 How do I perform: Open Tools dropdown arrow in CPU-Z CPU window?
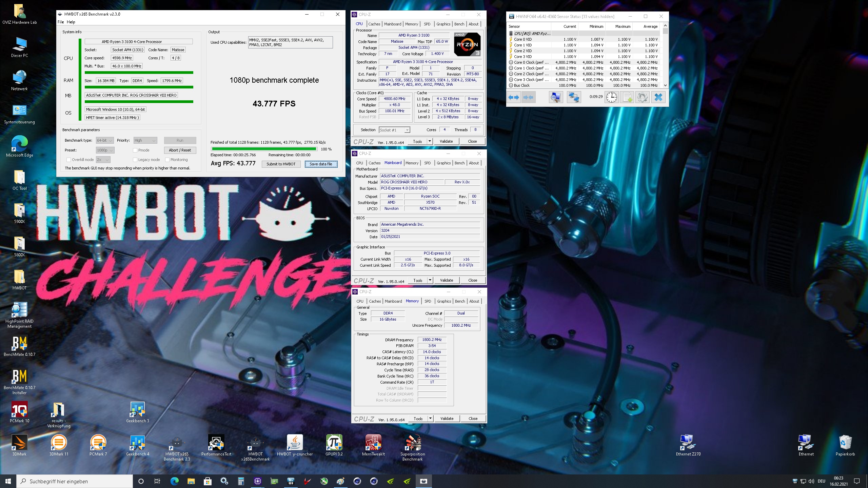[x=430, y=141]
